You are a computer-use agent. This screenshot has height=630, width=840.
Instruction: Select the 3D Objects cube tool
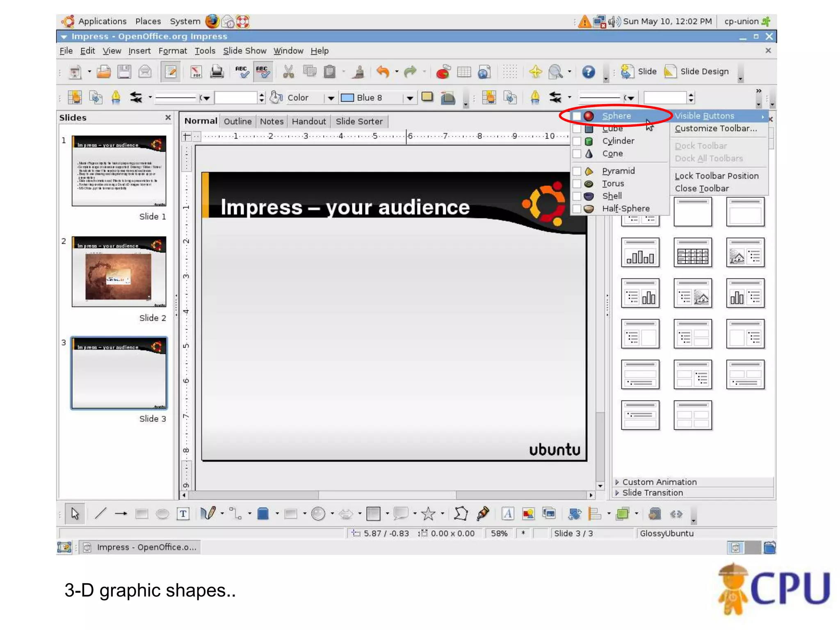pos(263,514)
